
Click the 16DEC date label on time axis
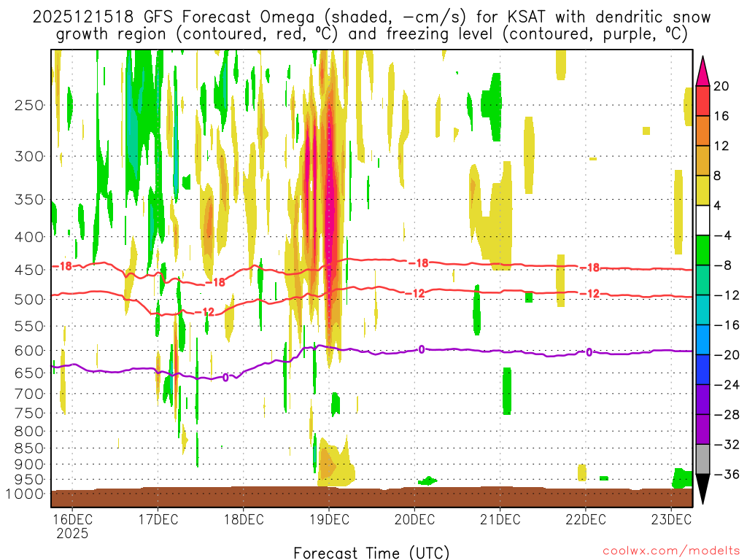(72, 519)
